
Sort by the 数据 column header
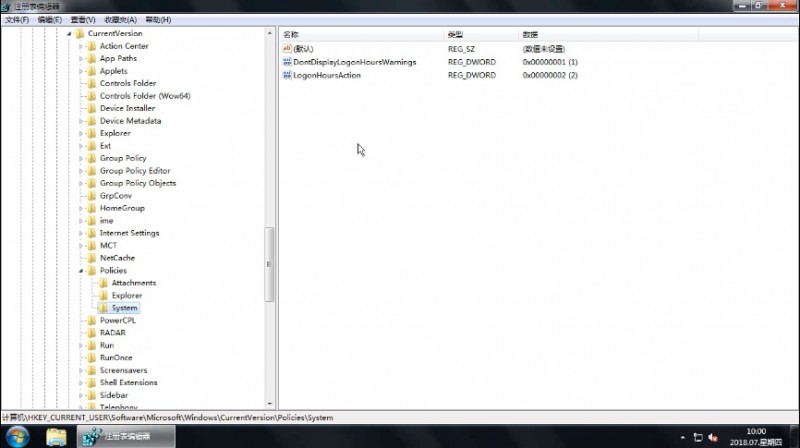[x=608, y=34]
